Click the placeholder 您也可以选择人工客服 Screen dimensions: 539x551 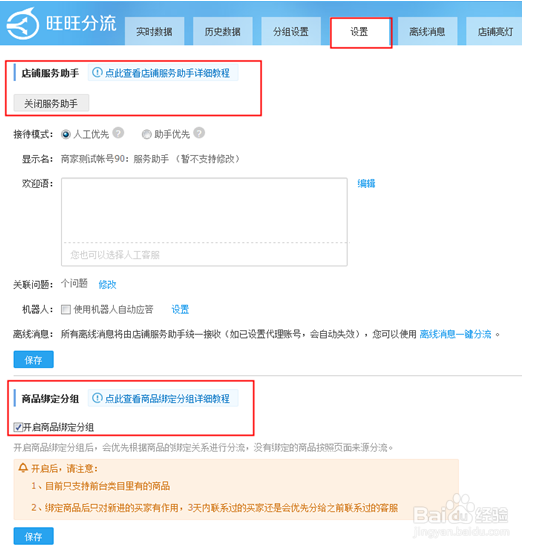[115, 255]
